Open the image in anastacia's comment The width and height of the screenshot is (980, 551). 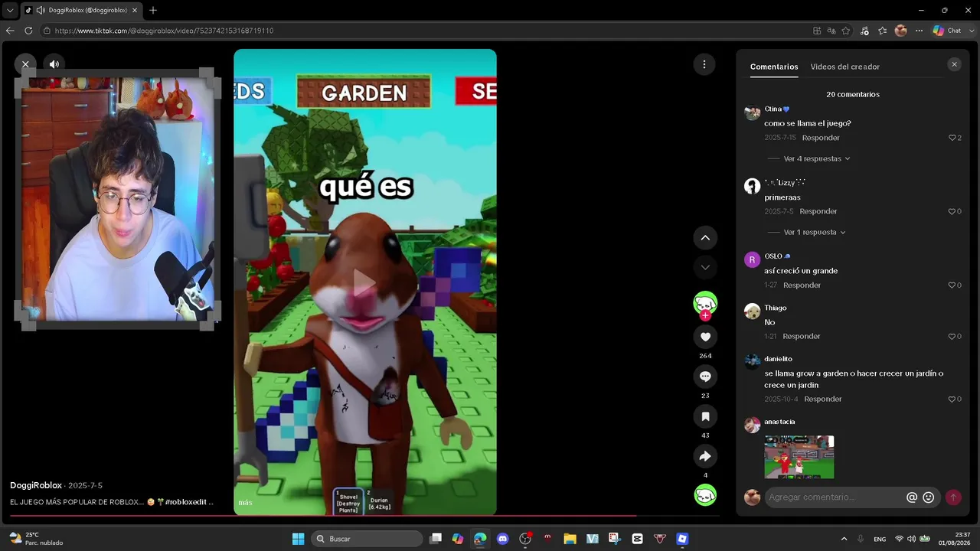coord(799,457)
